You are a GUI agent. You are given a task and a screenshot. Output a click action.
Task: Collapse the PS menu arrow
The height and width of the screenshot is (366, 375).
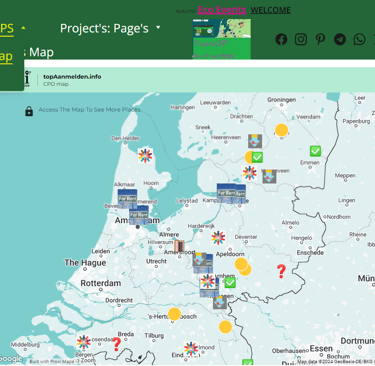coord(23,28)
